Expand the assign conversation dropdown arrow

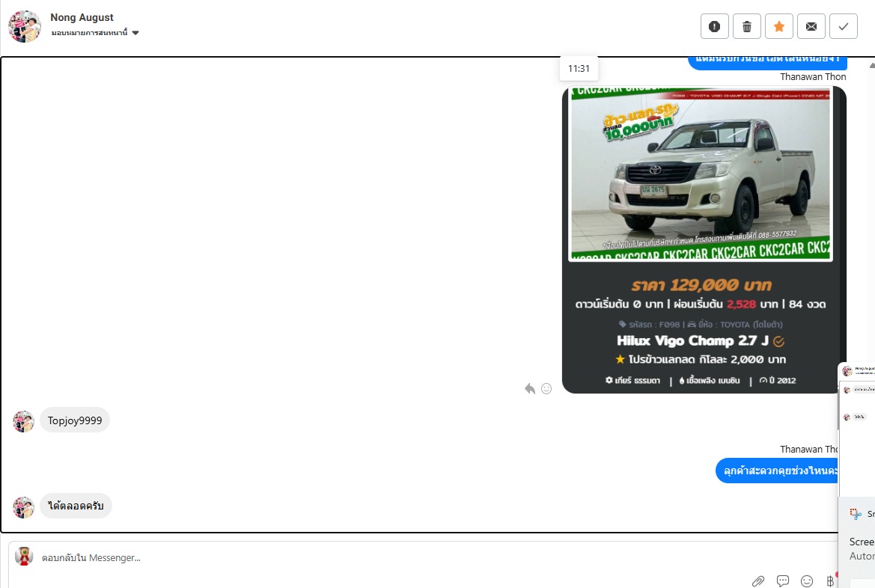[135, 33]
